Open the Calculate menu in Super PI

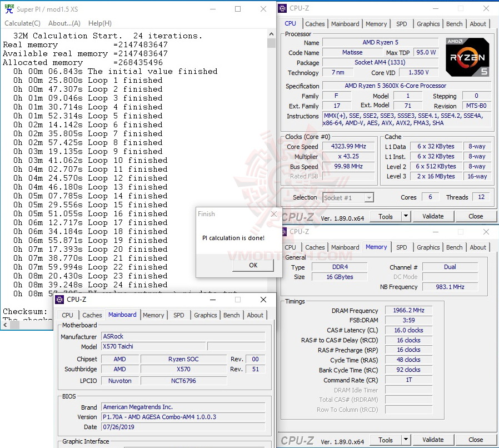pos(22,23)
